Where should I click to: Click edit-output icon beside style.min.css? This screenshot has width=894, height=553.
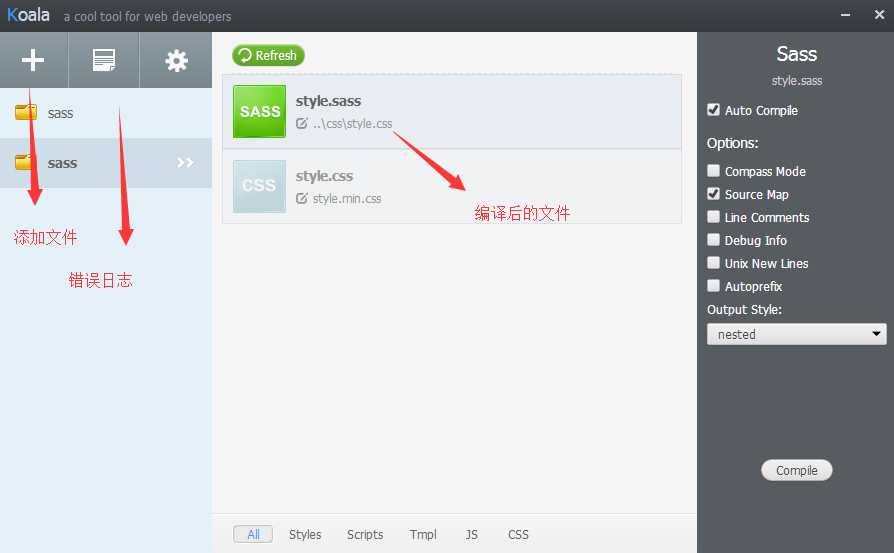pos(302,198)
